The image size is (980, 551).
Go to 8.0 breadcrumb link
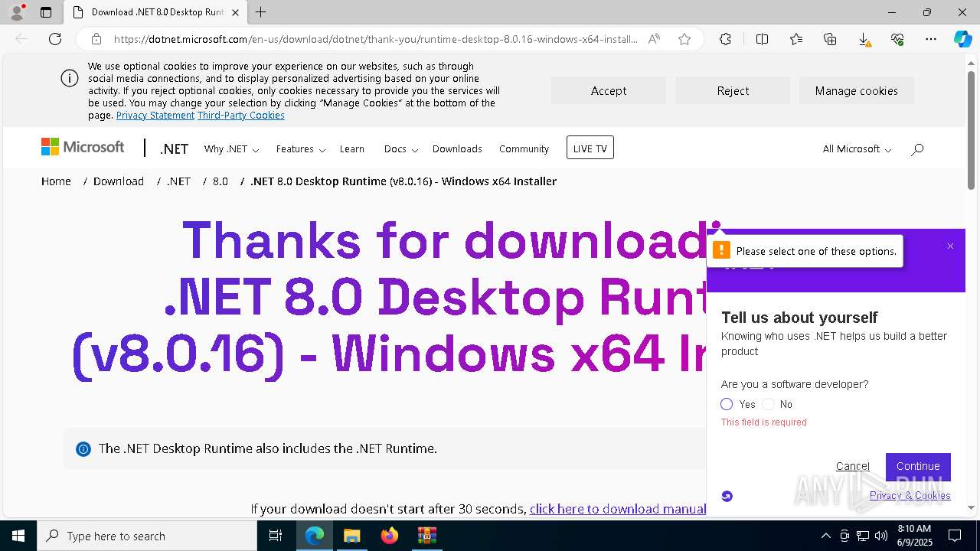point(220,181)
